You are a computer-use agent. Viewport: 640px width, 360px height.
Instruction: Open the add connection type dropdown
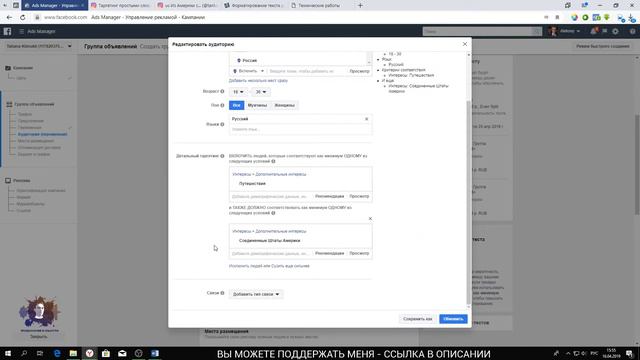[256, 294]
